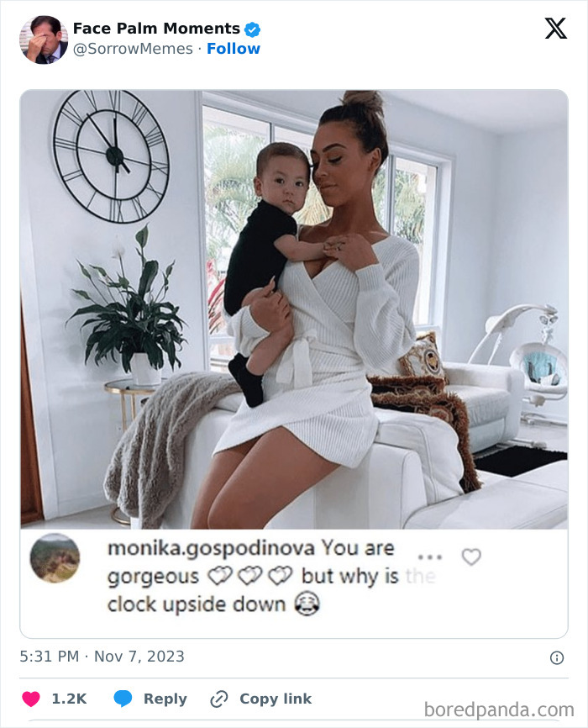Open the comment's three-dot options menu
The image size is (588, 728).
tap(430, 557)
